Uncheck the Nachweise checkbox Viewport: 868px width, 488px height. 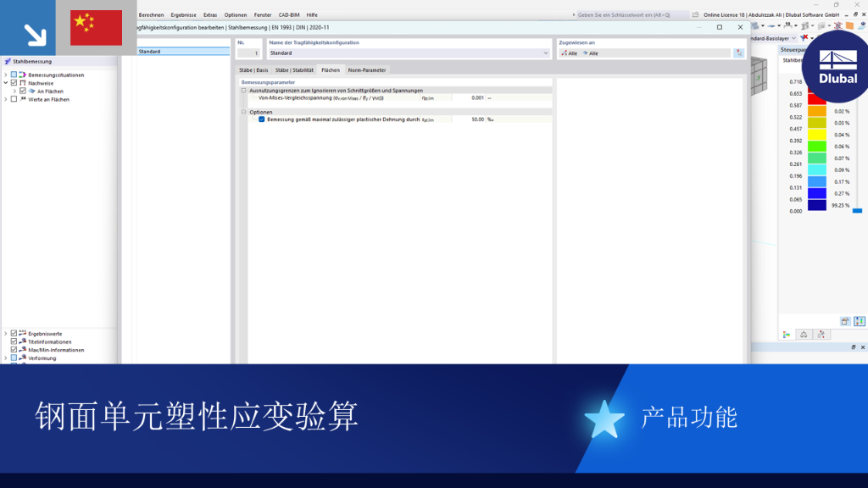click(x=14, y=83)
